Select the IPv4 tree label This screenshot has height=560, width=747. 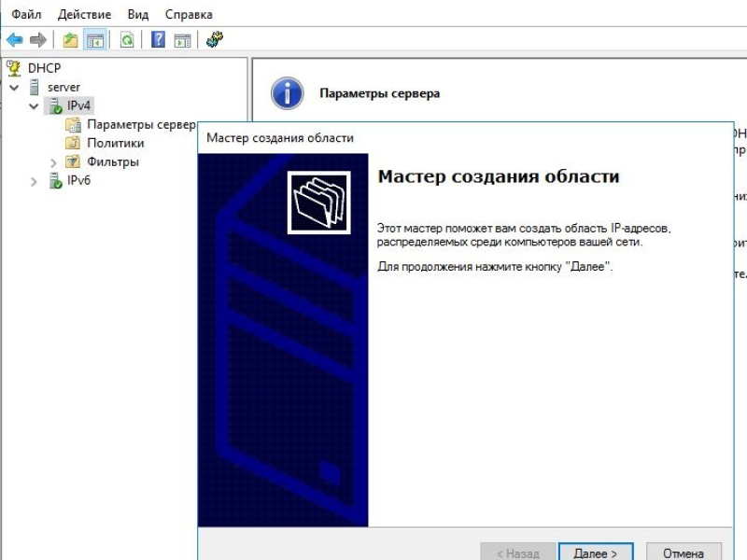click(x=78, y=105)
